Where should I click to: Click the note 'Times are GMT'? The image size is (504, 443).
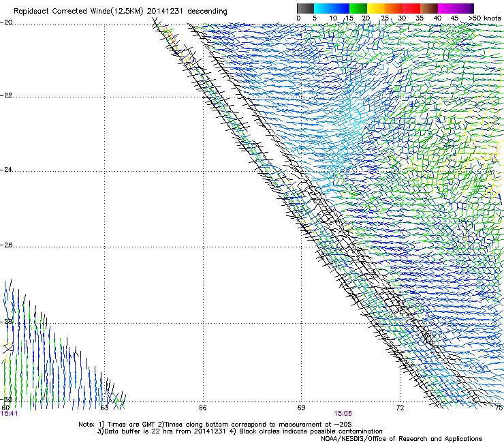131,425
